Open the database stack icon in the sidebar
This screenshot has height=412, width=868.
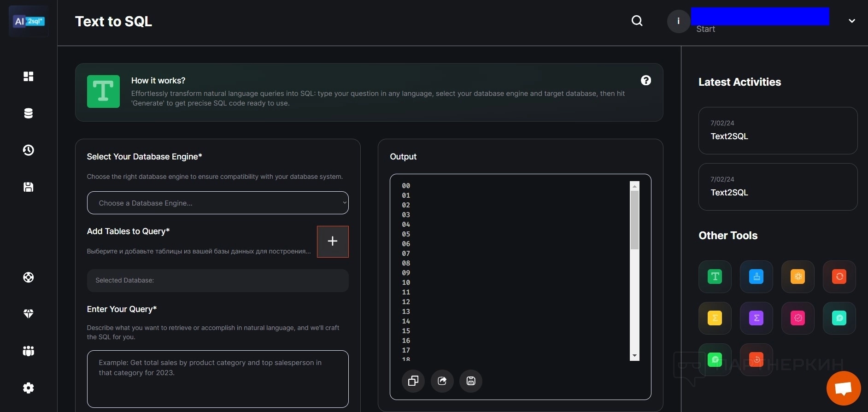click(29, 113)
